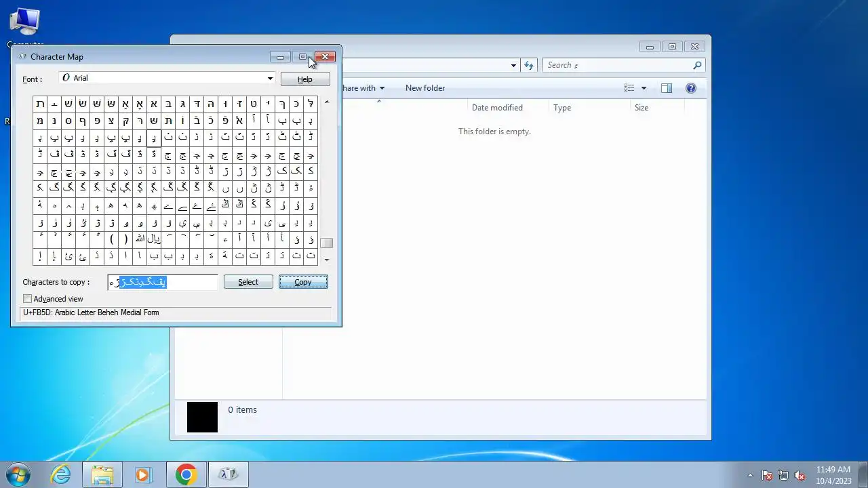Click the character grid scrollbar thumb
This screenshot has height=488, width=868.
pos(327,243)
